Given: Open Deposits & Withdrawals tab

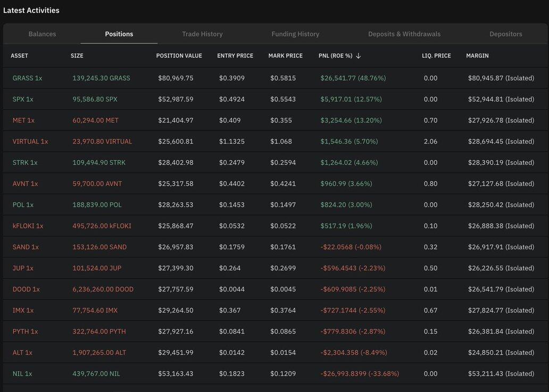Looking at the screenshot, I should 404,34.
